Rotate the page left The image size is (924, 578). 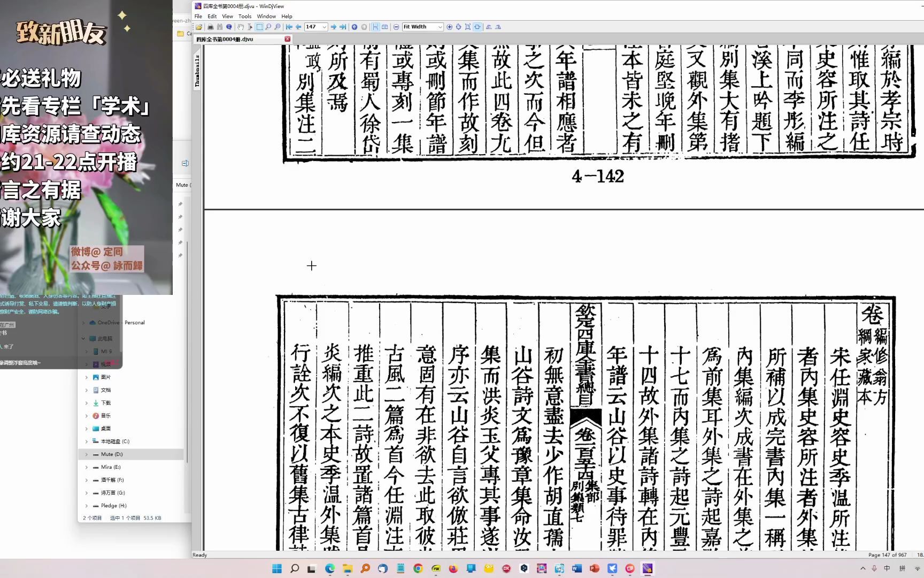(489, 27)
